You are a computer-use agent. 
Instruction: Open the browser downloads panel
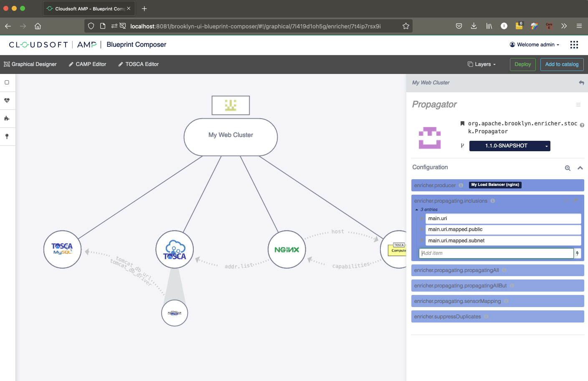[x=474, y=26]
